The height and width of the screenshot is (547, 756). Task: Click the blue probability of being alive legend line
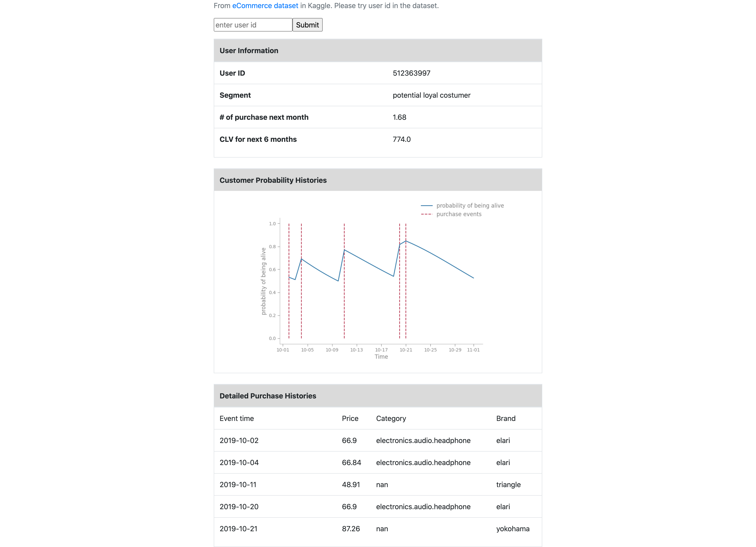426,206
